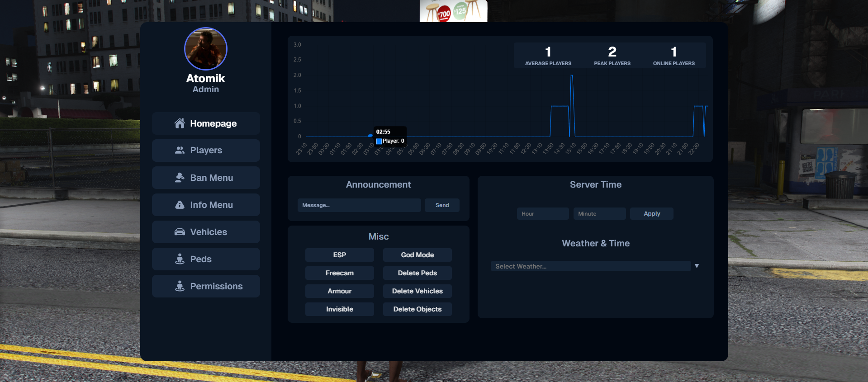Click the Permissions person icon
Screen dimensions: 868x382
pos(180,286)
